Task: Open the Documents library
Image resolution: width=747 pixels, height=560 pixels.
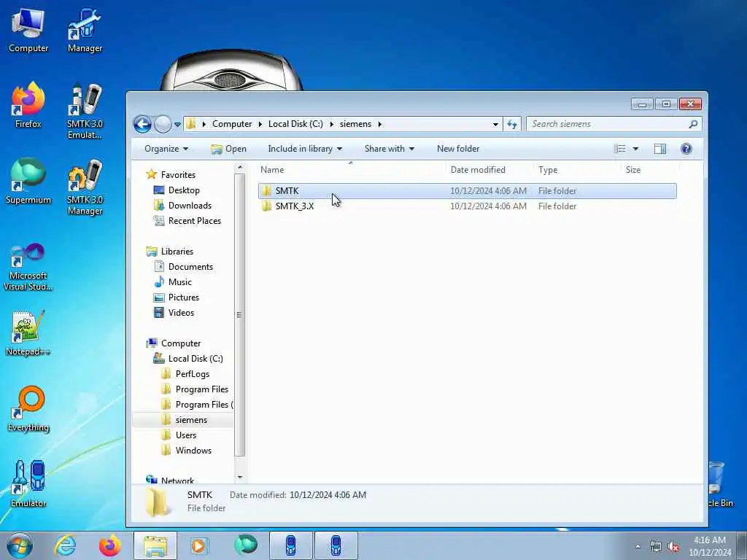Action: click(190, 267)
